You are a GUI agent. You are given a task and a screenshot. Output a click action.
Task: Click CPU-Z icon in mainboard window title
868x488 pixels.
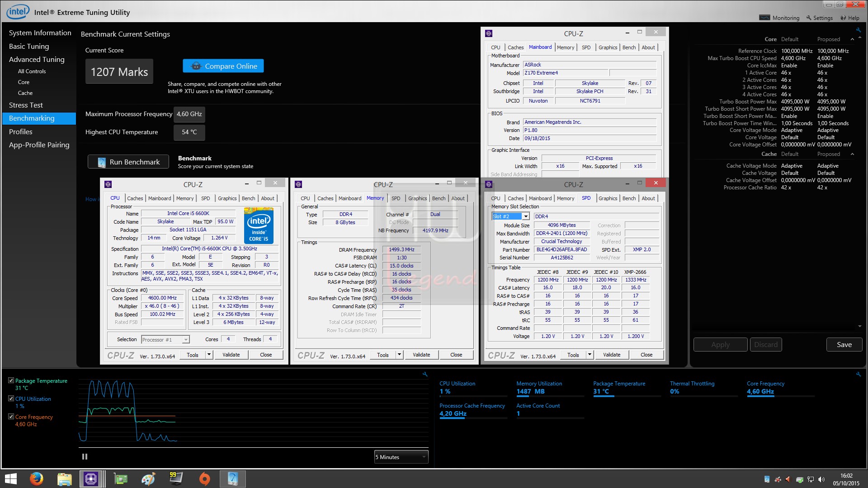[489, 33]
